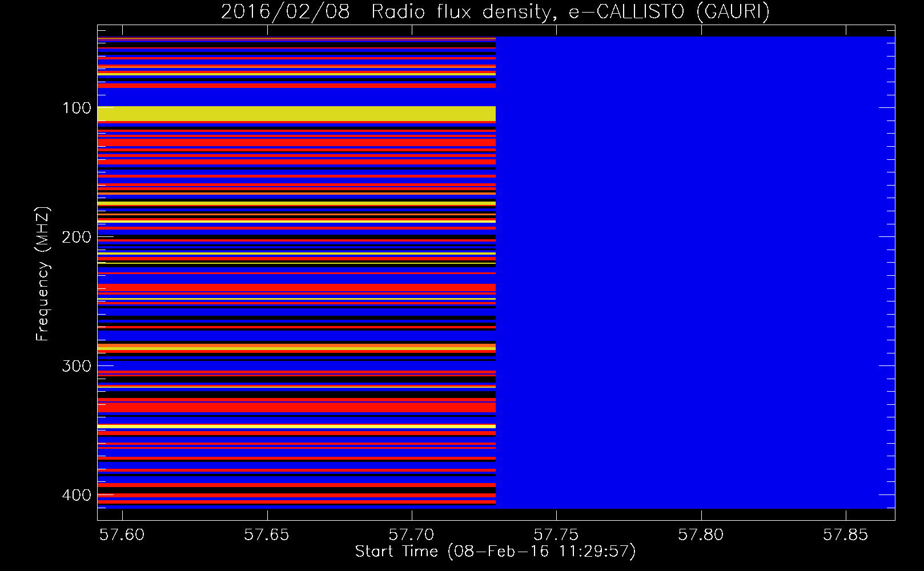Click the 57.85 time tick label

point(845,535)
